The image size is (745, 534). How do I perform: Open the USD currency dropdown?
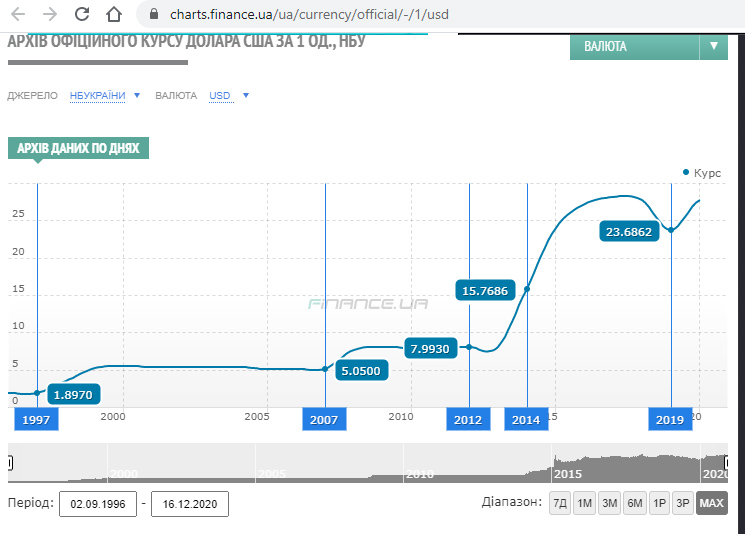click(x=228, y=96)
